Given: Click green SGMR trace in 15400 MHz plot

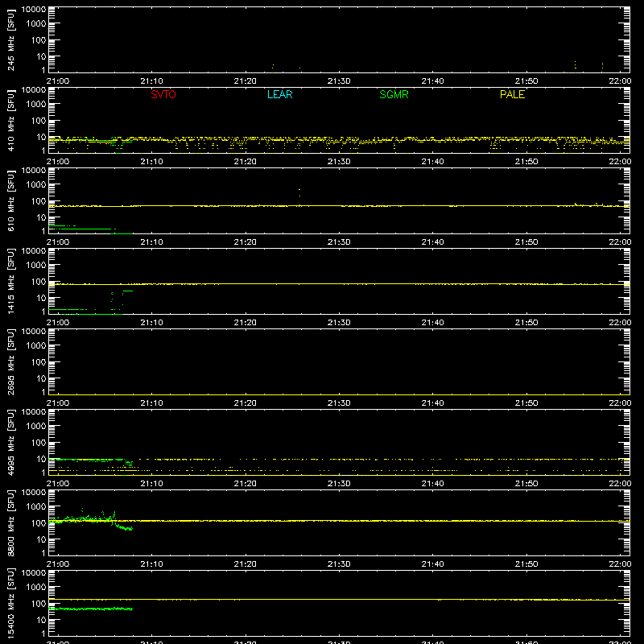Looking at the screenshot, I should pyautogui.click(x=90, y=609).
